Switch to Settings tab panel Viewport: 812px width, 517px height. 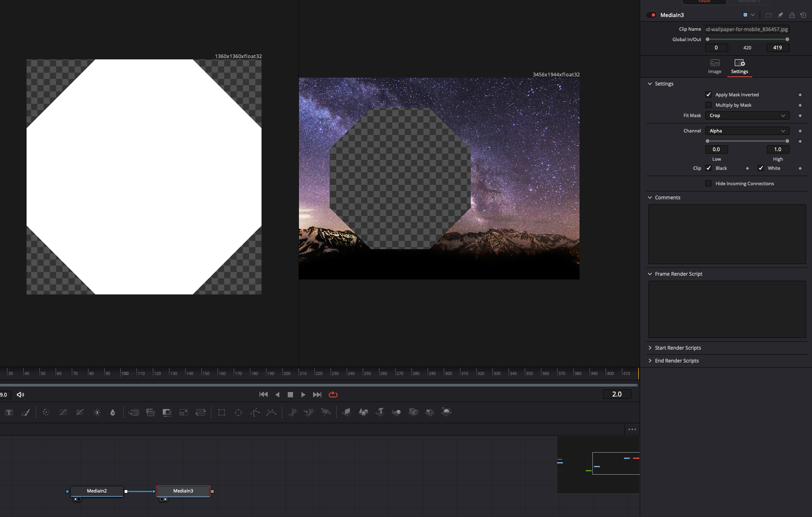tap(739, 66)
